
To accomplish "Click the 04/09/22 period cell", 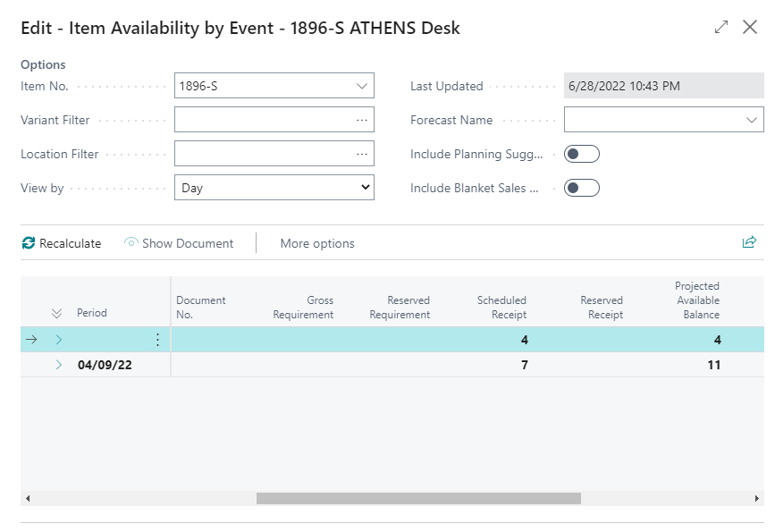I will (105, 365).
